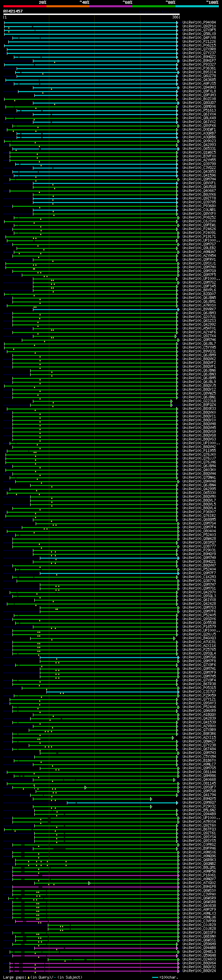The height and width of the screenshot is (980, 222).
Task: Click the orange ~40% identity legend segment
Action: 68,6
